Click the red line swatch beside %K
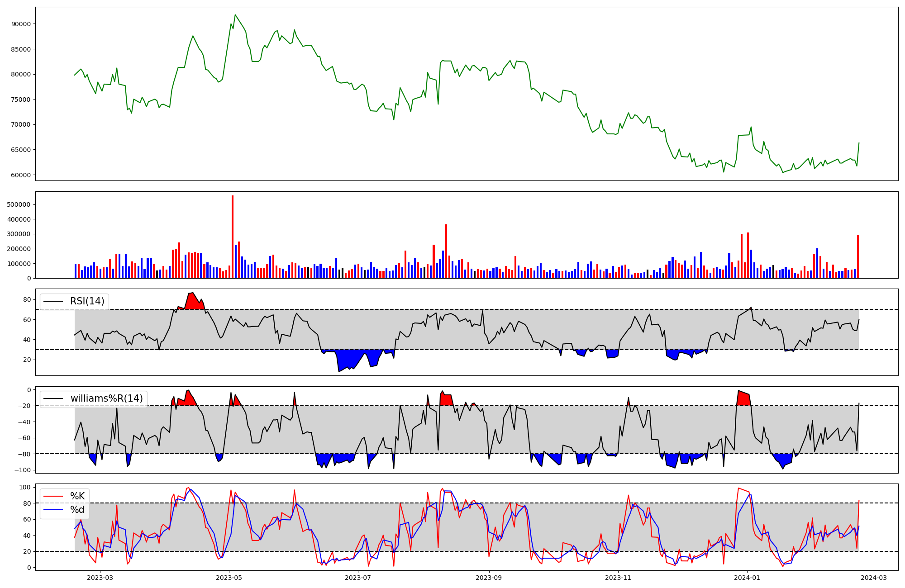 tap(53, 496)
